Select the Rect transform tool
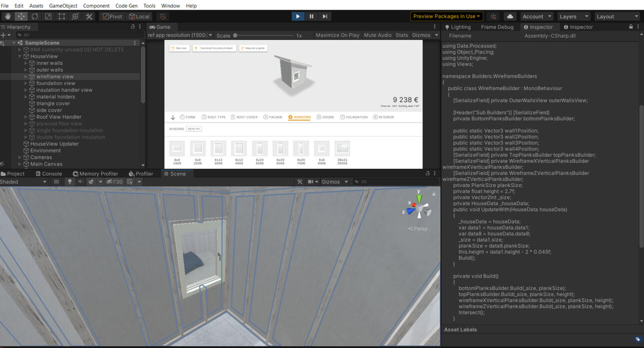 point(61,16)
